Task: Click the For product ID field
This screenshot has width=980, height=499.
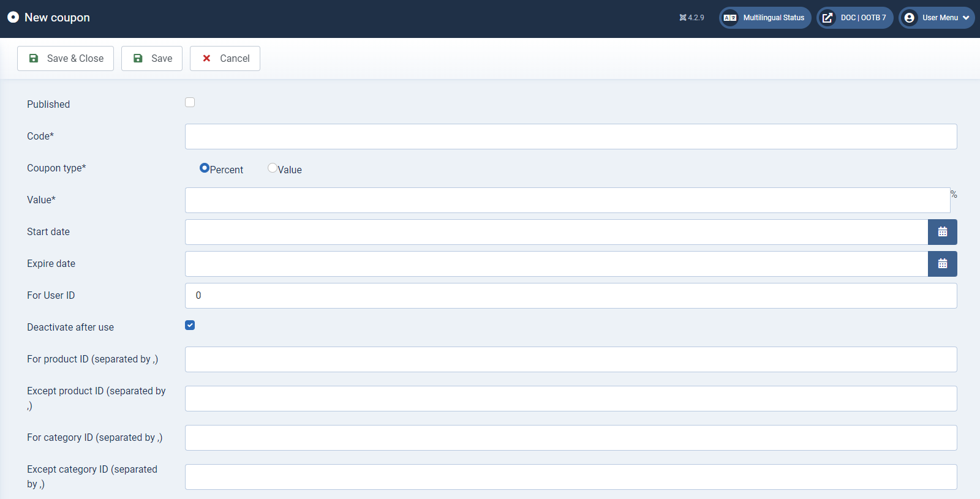Action: click(x=571, y=359)
